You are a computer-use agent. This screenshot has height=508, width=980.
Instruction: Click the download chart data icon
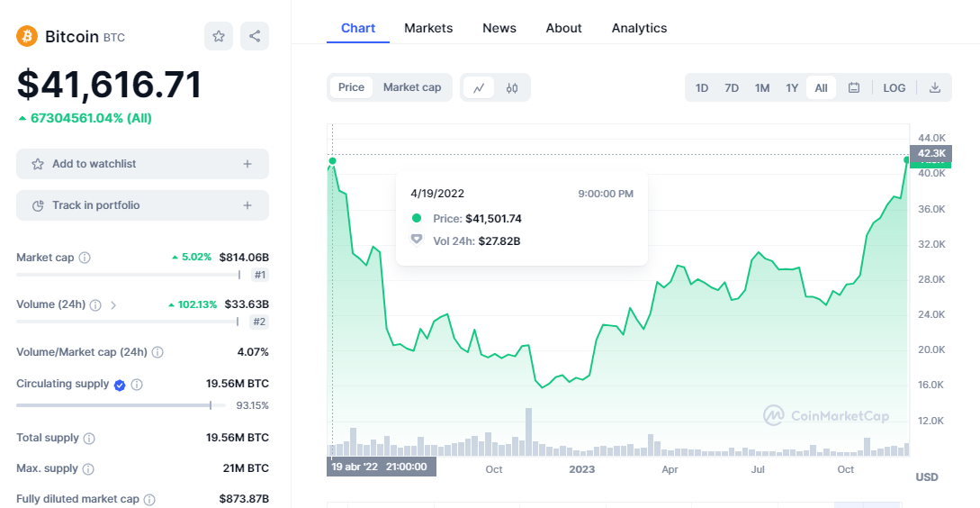pos(934,87)
